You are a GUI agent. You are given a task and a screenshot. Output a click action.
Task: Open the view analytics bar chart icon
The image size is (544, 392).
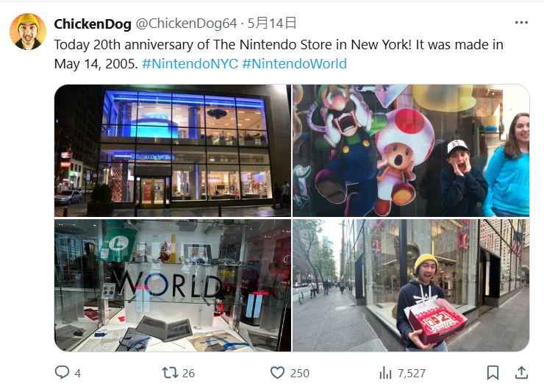click(385, 373)
